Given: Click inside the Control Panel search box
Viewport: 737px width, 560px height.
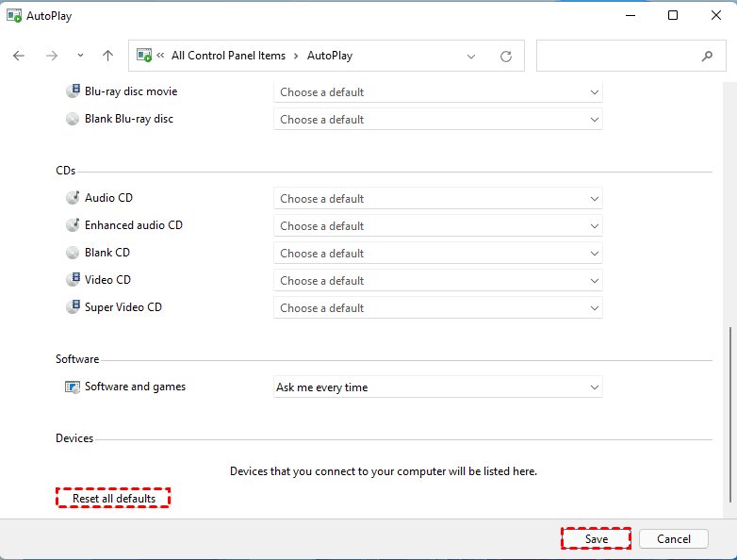Looking at the screenshot, I should (617, 56).
